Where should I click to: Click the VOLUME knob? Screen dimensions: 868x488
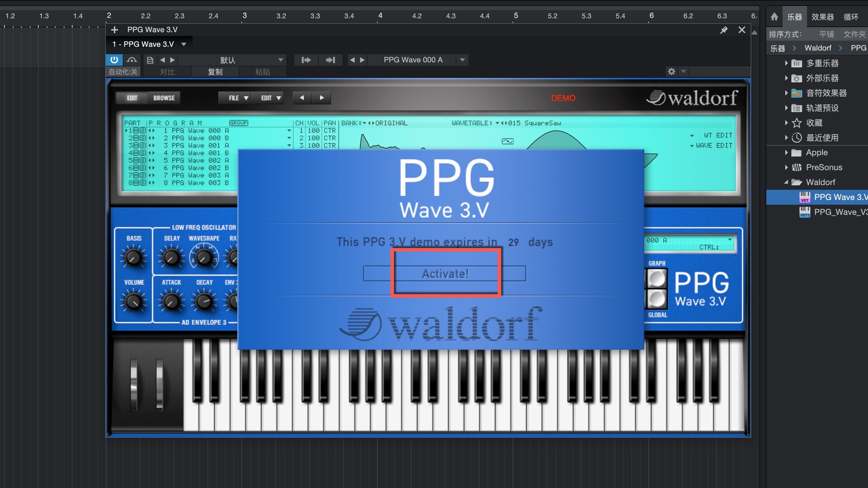tap(133, 301)
